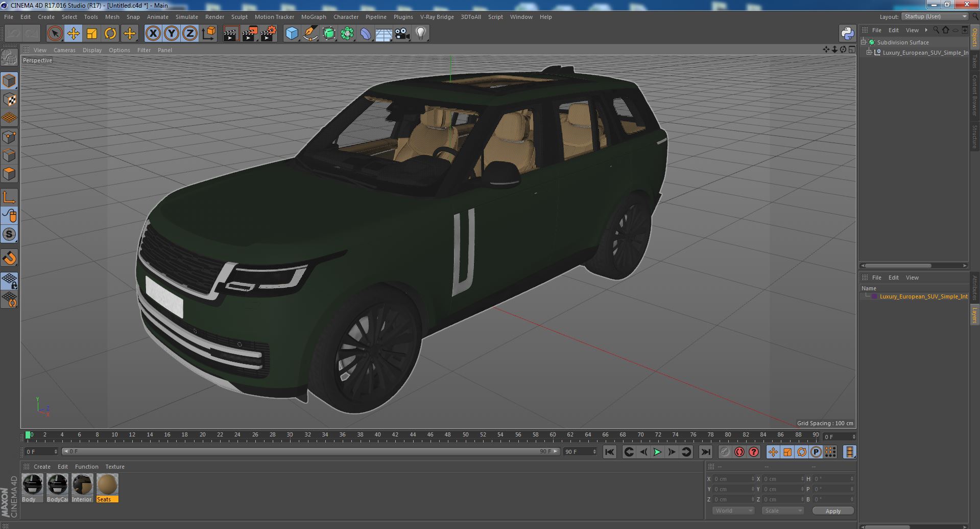This screenshot has width=980, height=529.
Task: Add a Cube primitive object
Action: [292, 34]
